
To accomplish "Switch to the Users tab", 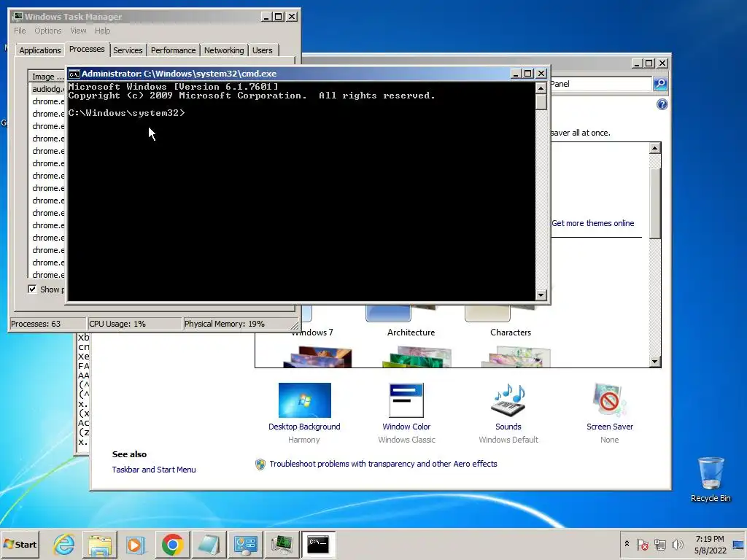I will [x=263, y=50].
